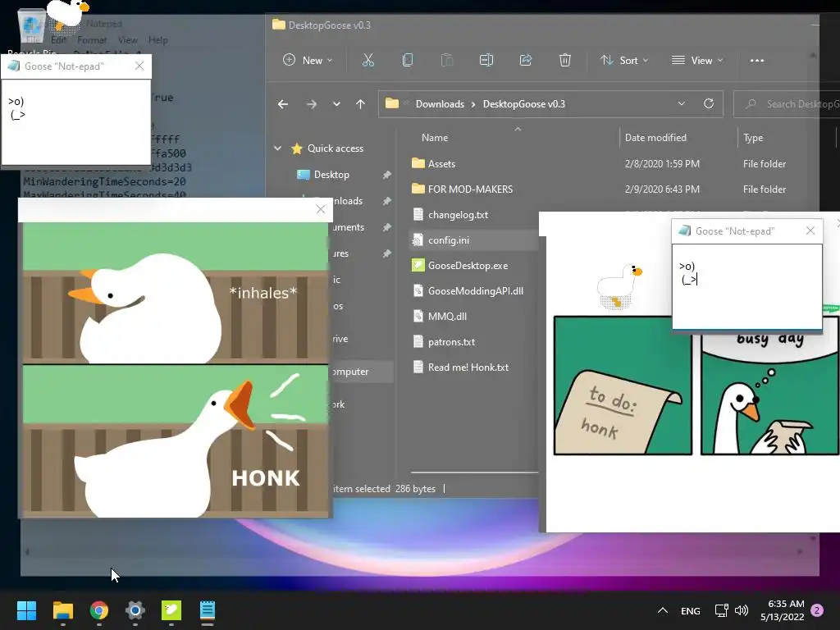The height and width of the screenshot is (630, 840).
Task: Sort files by the Type column header
Action: click(753, 138)
